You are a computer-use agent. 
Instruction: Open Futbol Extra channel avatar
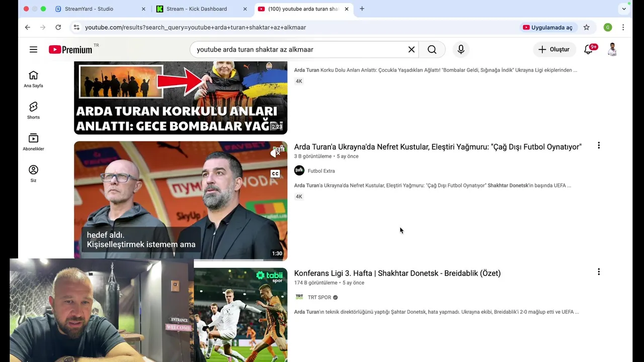pyautogui.click(x=299, y=170)
